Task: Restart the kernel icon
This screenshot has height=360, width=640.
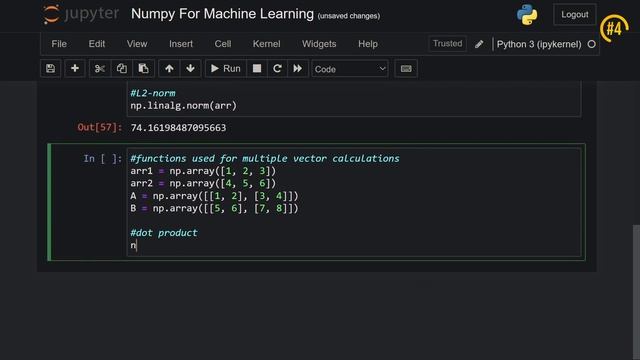Action: point(277,69)
